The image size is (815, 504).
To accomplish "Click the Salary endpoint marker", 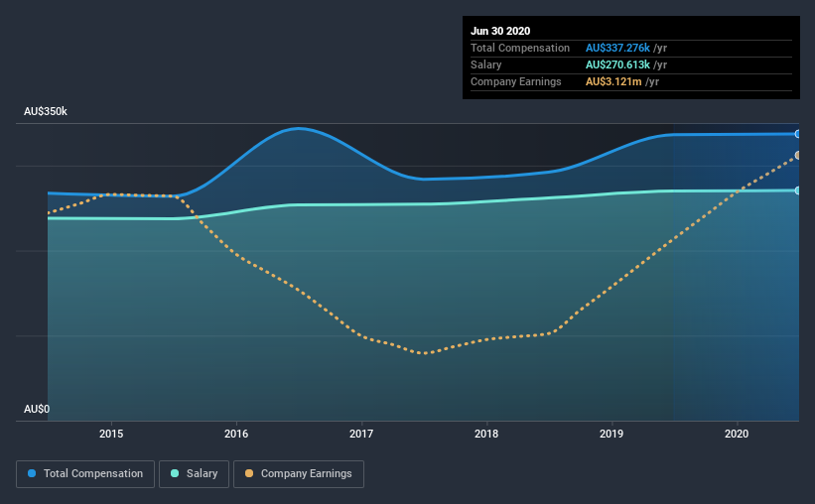I will pos(797,190).
